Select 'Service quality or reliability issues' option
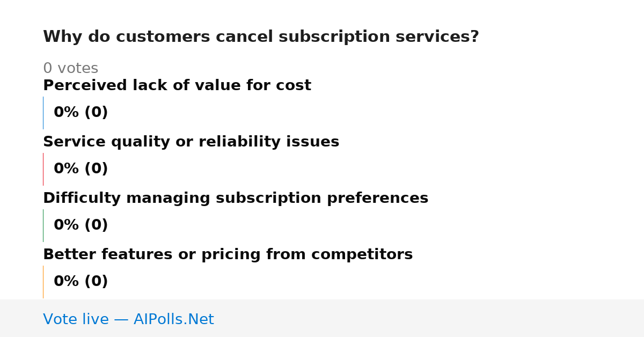644x337 pixels. coord(191,142)
